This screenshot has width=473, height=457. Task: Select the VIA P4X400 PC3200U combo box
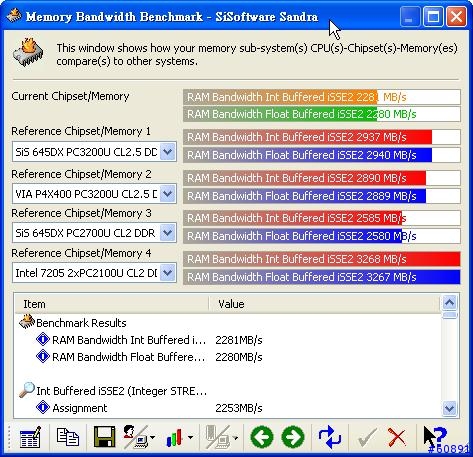94,194
